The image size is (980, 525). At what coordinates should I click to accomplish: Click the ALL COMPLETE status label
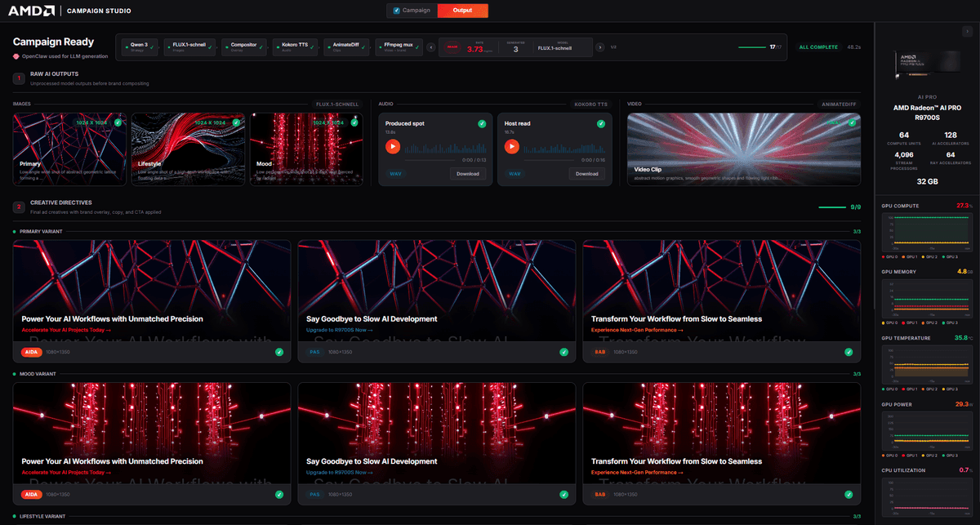(x=818, y=47)
